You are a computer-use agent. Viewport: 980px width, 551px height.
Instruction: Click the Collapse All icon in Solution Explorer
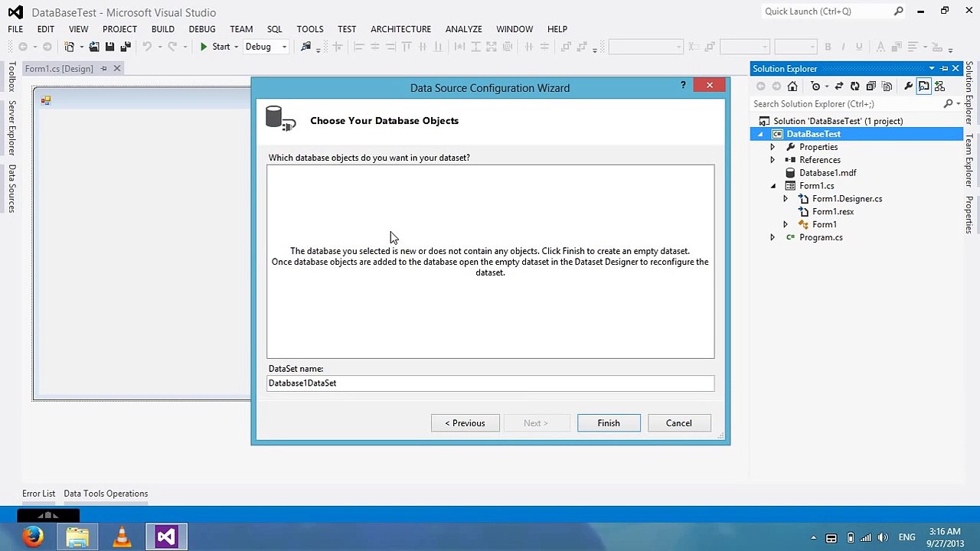click(871, 86)
